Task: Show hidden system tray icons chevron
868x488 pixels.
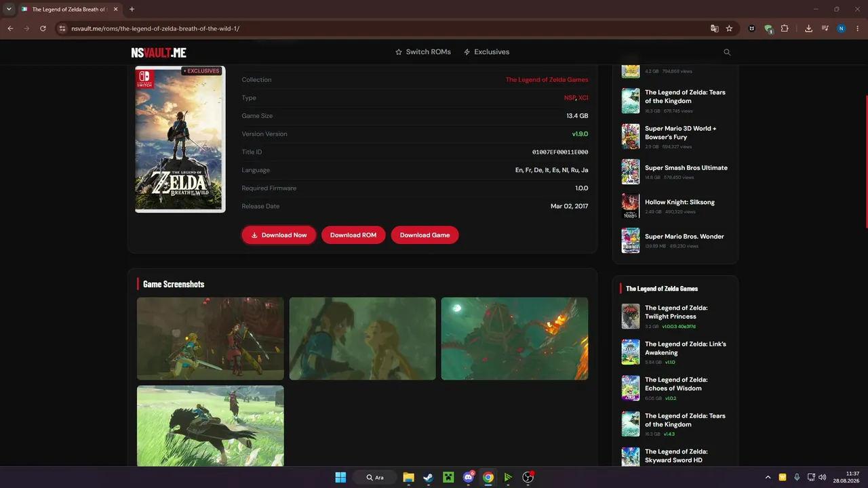Action: point(768,477)
